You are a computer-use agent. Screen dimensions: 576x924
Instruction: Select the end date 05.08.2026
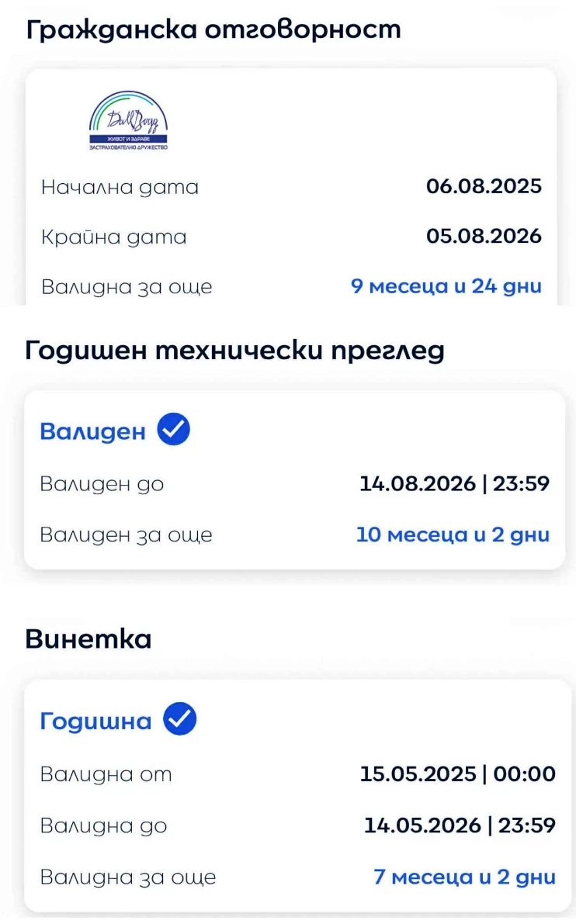(484, 237)
